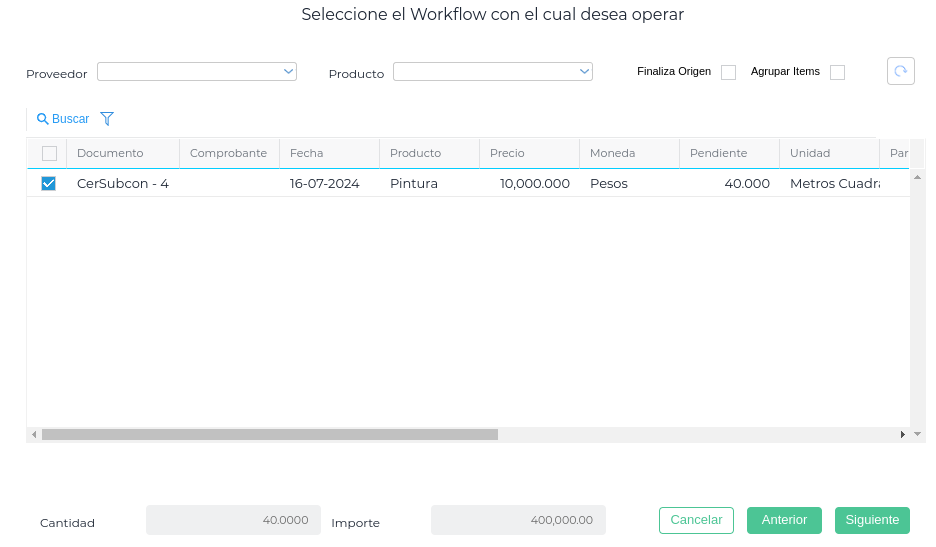Image resolution: width=936 pixels, height=547 pixels.
Task: Go back with the Anterior button
Action: 784,520
